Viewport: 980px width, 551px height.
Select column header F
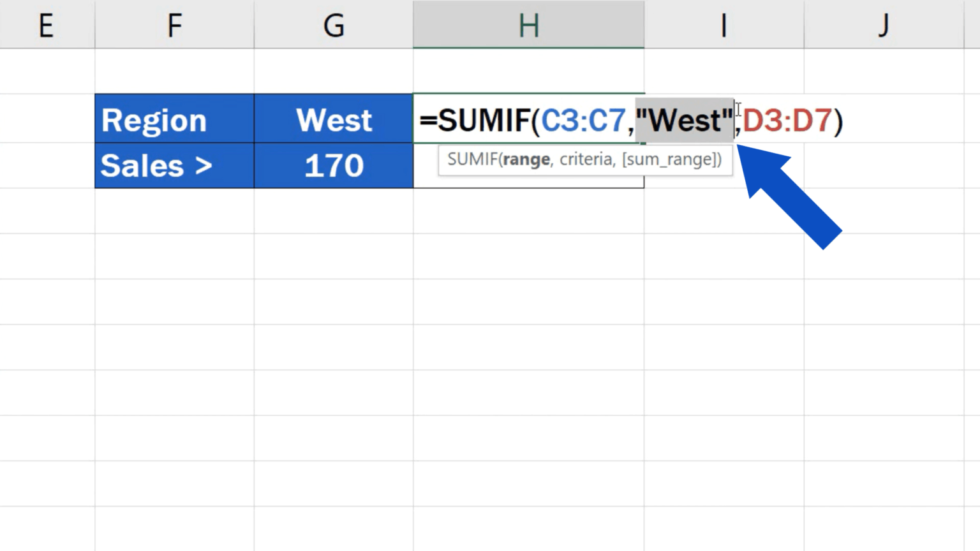pyautogui.click(x=173, y=26)
